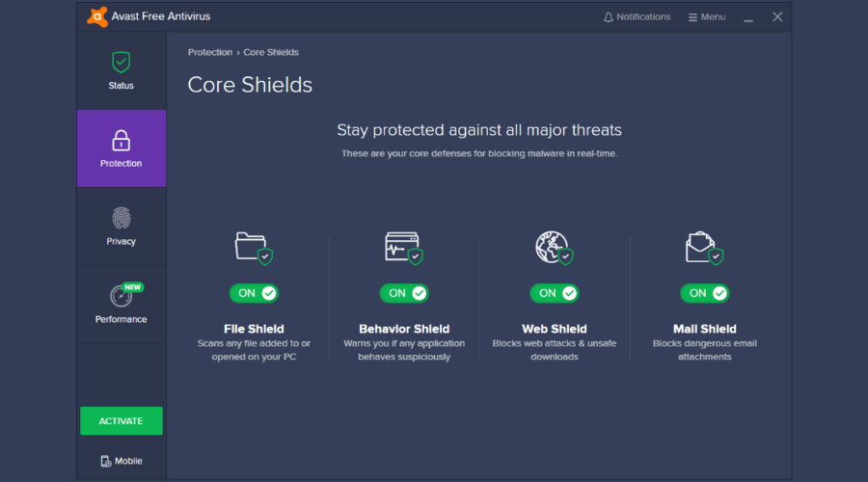The image size is (868, 482).
Task: Click 'Blocks dangerous email attachments' text
Action: click(x=705, y=350)
